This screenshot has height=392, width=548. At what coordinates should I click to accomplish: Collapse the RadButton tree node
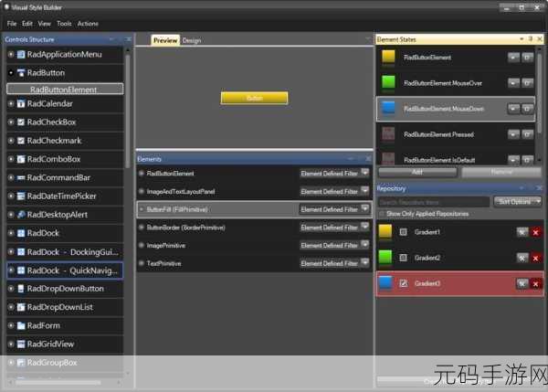click(x=11, y=73)
